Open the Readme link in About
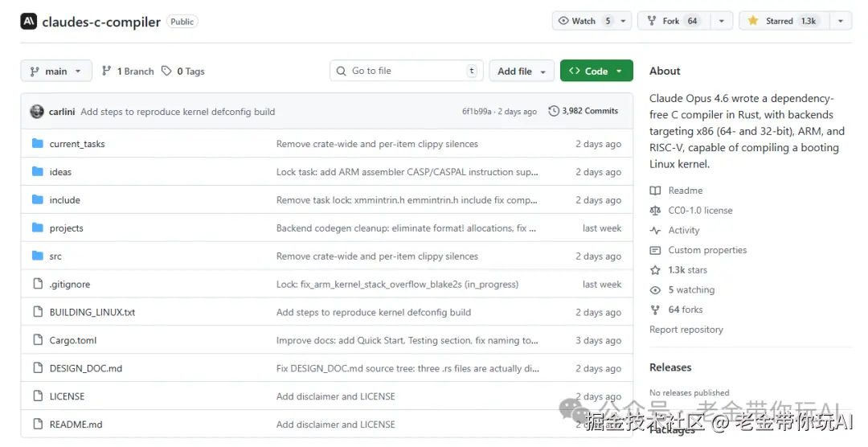The image size is (868, 447). pos(685,191)
